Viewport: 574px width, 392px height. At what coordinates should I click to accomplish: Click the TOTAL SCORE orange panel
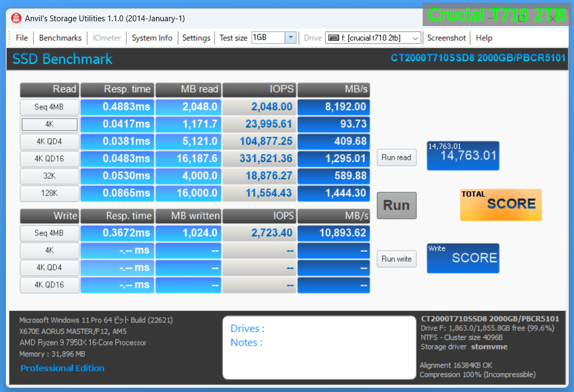[x=501, y=204]
